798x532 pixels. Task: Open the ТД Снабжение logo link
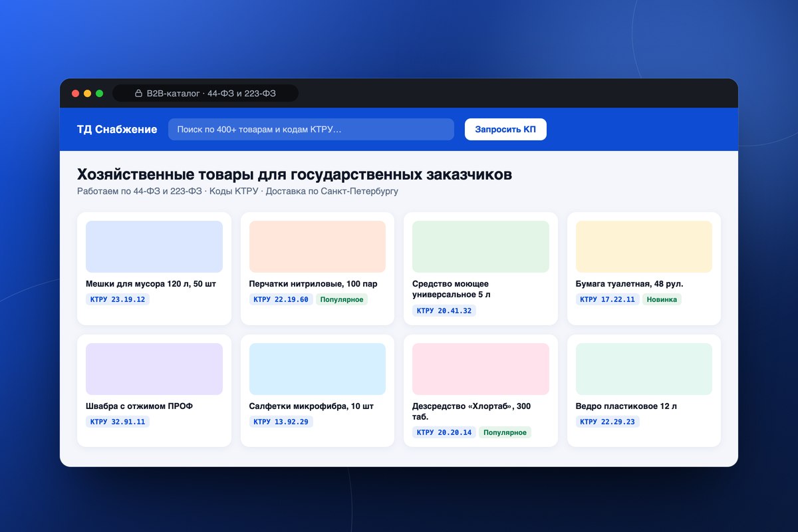[x=117, y=130]
